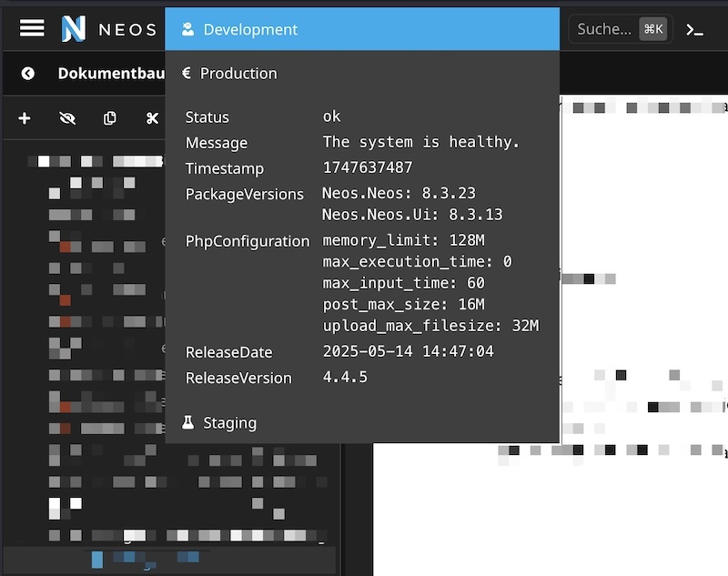Click the ReleaseVersion value 4.4.5
The width and height of the screenshot is (728, 576).
point(345,377)
